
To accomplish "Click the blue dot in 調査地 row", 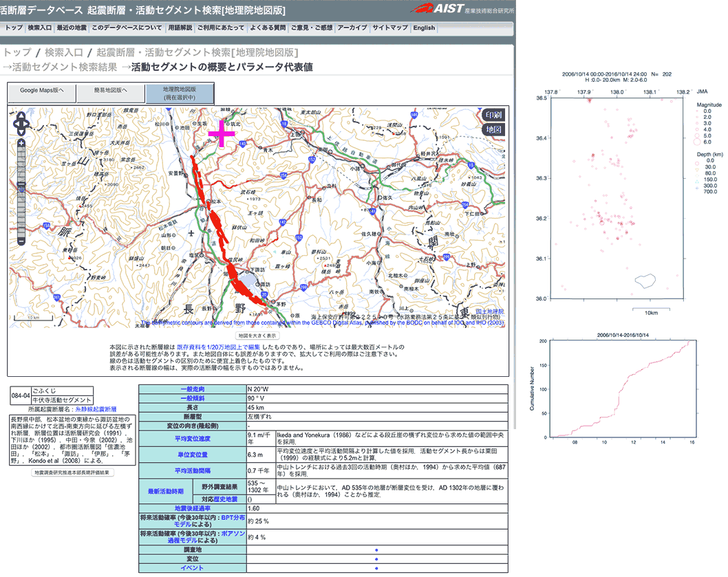I will pyautogui.click(x=376, y=550).
